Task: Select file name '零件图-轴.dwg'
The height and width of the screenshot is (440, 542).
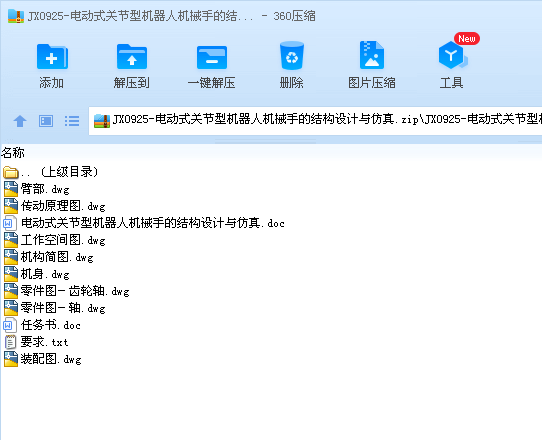Action: point(63,308)
